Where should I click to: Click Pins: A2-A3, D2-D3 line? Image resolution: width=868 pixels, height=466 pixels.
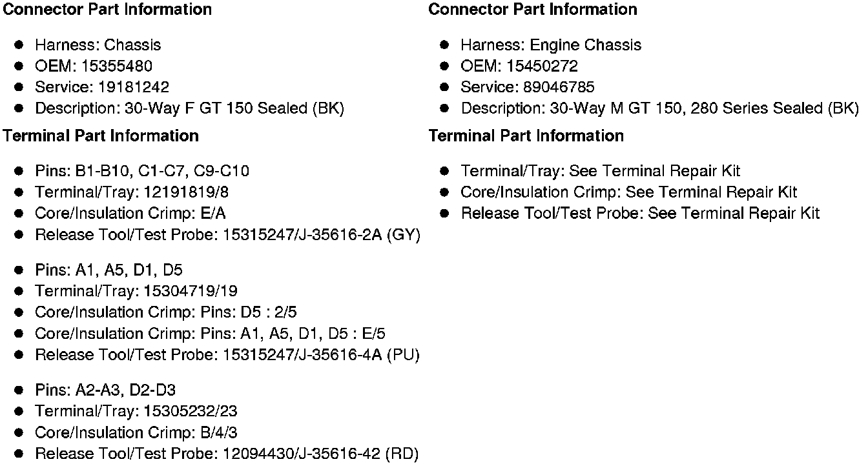(x=105, y=390)
